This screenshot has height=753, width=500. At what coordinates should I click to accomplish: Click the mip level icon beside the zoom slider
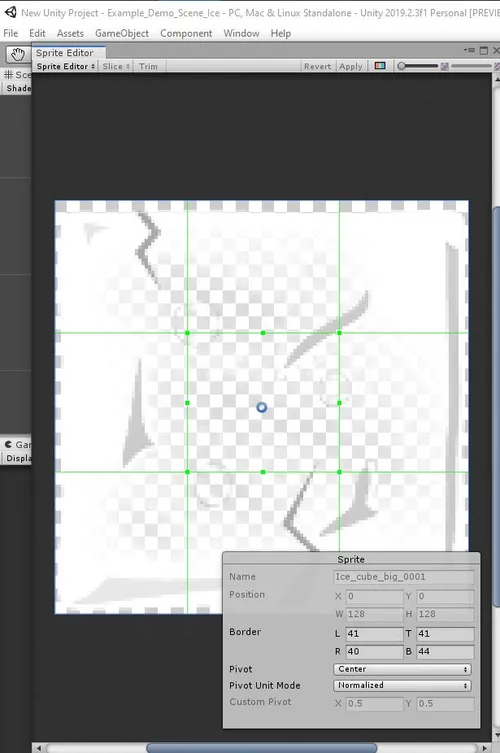tap(445, 66)
